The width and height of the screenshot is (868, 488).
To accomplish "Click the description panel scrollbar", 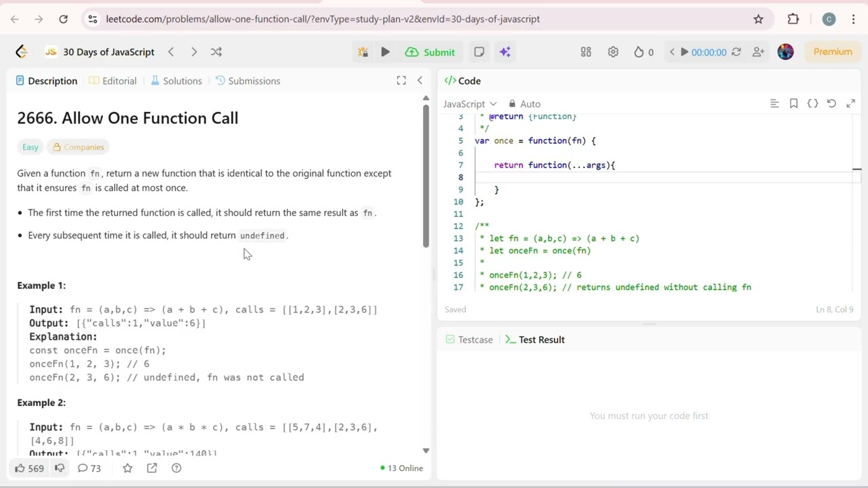I will 426,176.
